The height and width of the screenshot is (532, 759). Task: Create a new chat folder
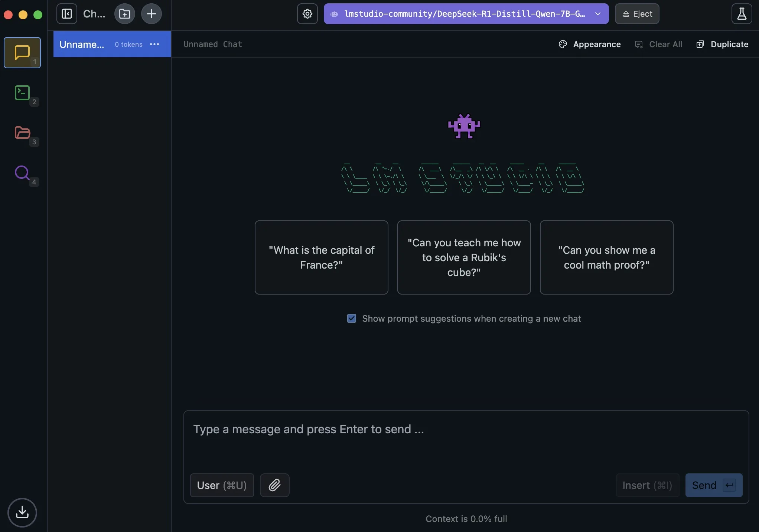click(125, 14)
